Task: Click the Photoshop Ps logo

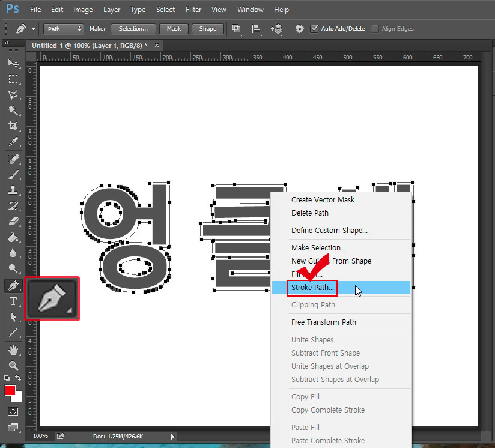Action: [x=12, y=8]
